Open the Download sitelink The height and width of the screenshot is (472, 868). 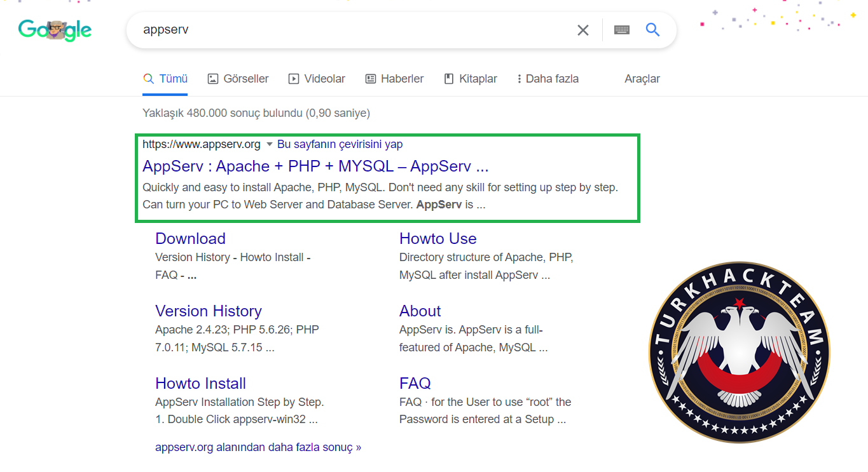[190, 238]
